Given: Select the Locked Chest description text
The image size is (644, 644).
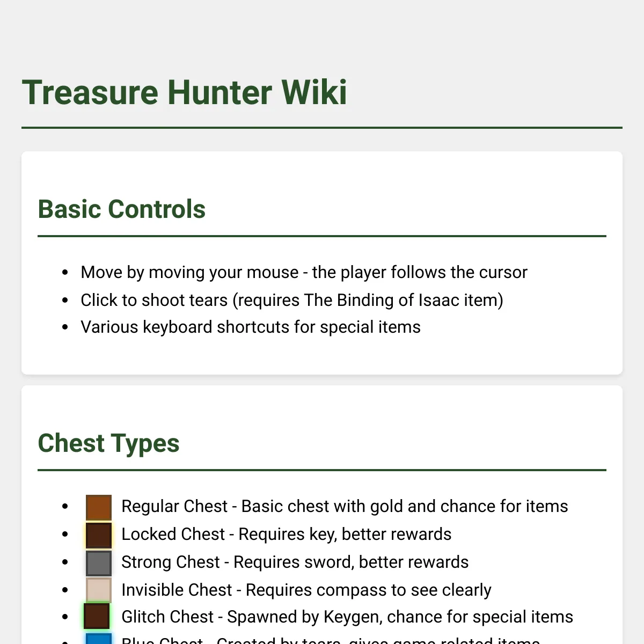Looking at the screenshot, I should tap(286, 534).
